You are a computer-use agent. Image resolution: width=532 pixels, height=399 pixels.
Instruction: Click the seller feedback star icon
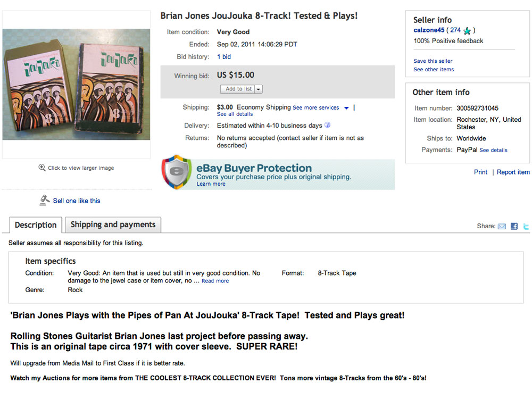click(467, 31)
